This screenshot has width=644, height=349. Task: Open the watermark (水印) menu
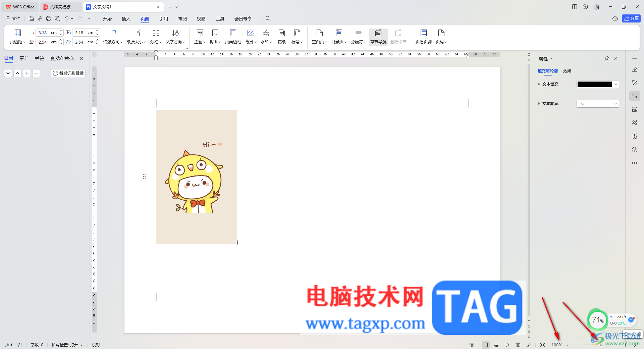pyautogui.click(x=266, y=37)
